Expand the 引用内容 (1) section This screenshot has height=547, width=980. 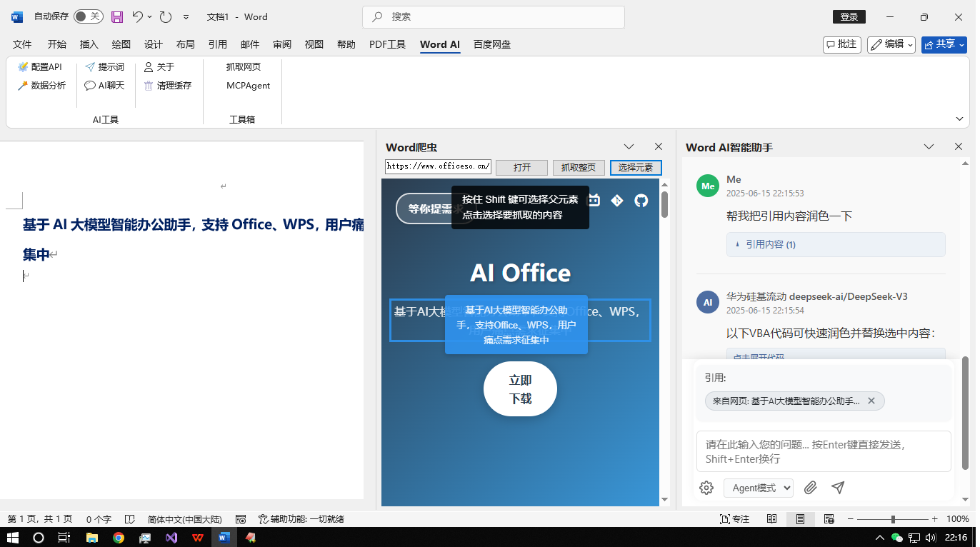[766, 244]
